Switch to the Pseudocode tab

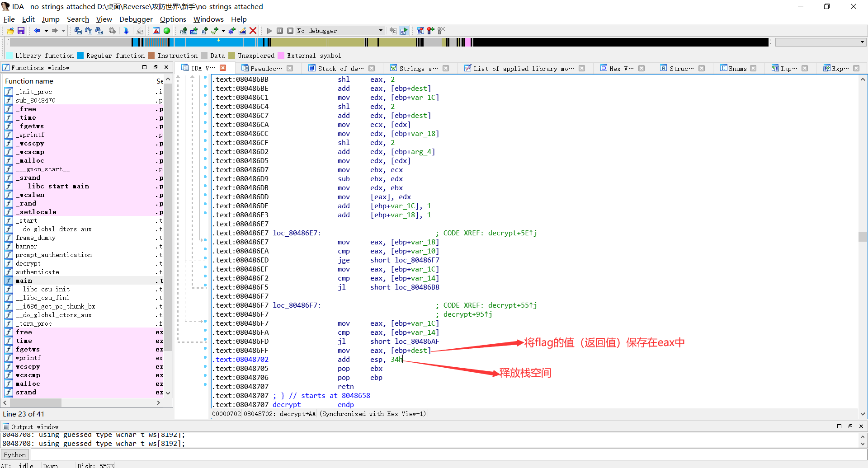(x=266, y=68)
